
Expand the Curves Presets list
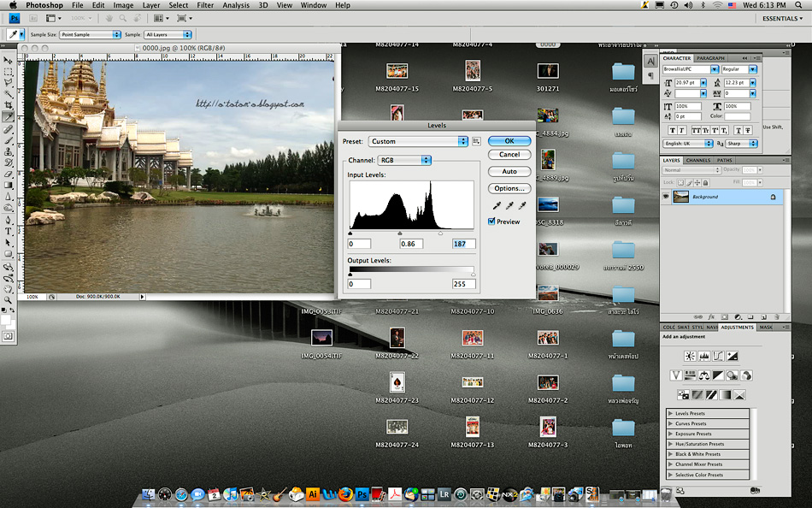pyautogui.click(x=670, y=423)
